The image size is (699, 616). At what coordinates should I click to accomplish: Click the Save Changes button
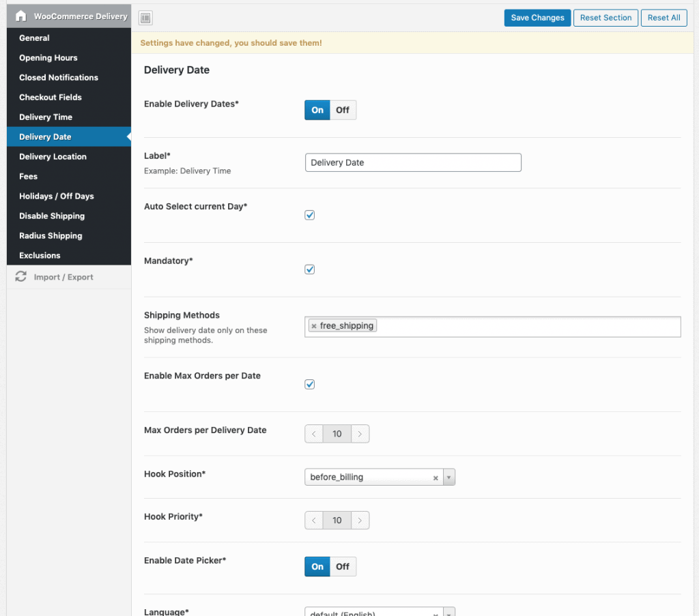point(537,18)
